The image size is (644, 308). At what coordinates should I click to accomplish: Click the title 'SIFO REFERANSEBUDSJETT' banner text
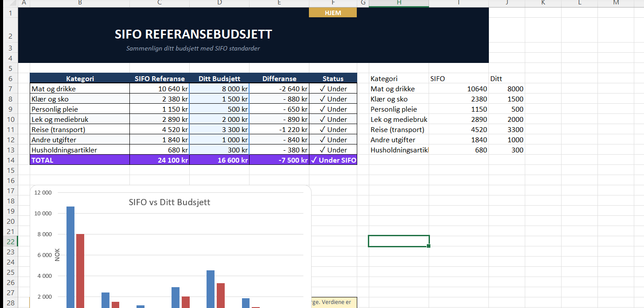tap(193, 34)
